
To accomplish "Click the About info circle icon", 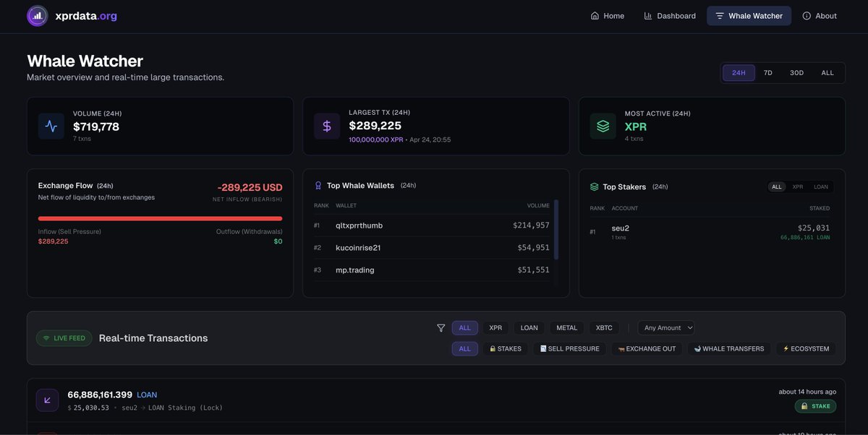I will [807, 16].
